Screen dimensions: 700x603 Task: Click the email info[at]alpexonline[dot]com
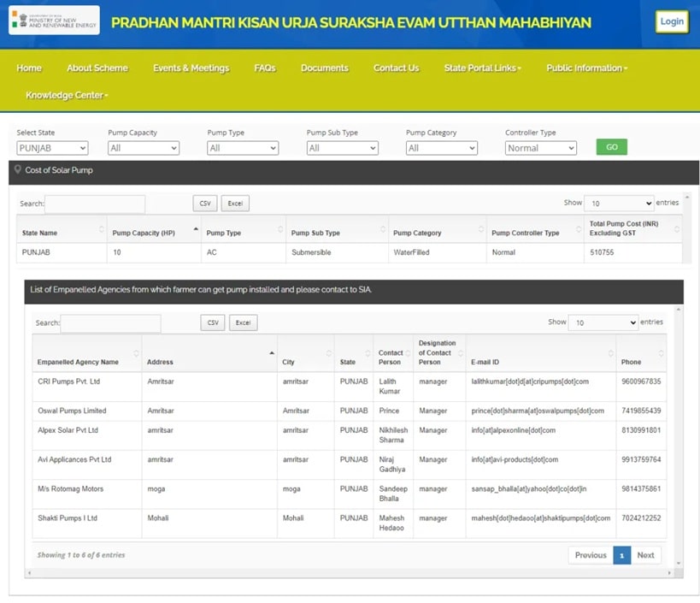pyautogui.click(x=514, y=430)
